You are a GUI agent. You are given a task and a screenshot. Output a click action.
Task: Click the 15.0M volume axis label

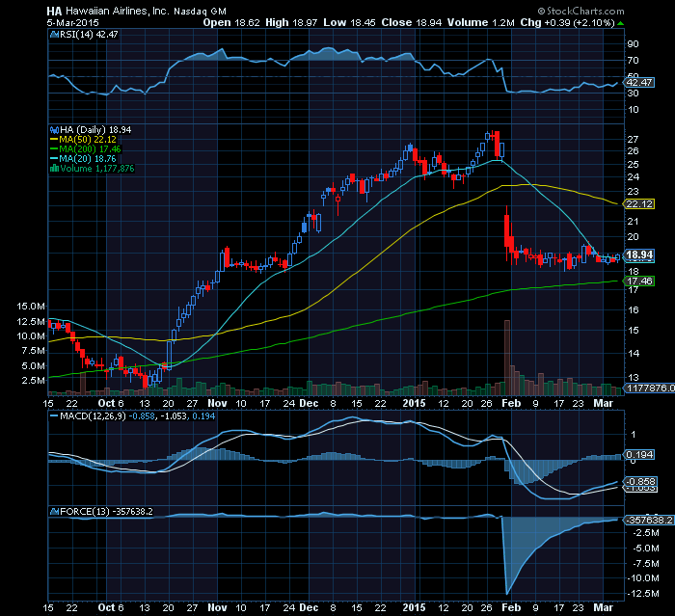31,307
